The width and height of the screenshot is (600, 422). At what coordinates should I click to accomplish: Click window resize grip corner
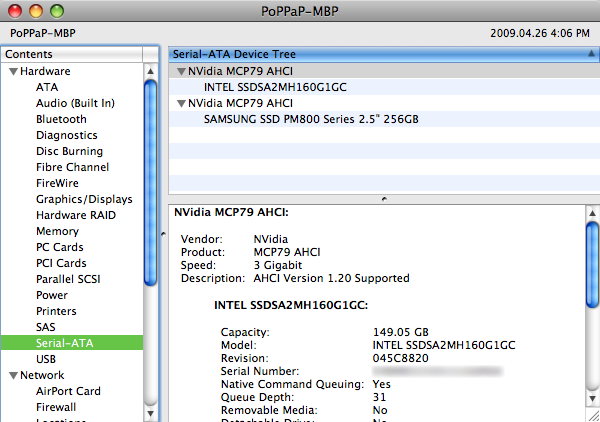[x=593, y=415]
